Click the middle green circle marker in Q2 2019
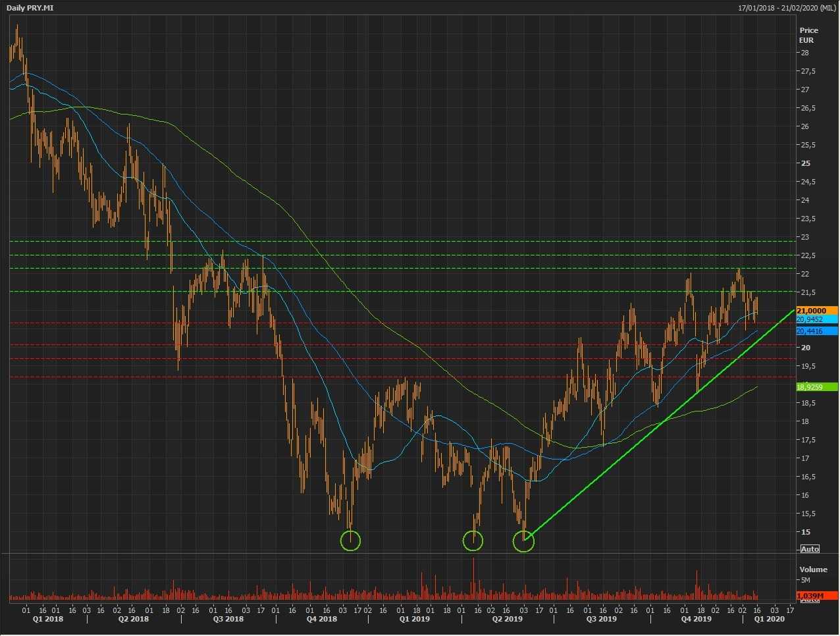Screen dimensions: 840x636 (x=473, y=541)
